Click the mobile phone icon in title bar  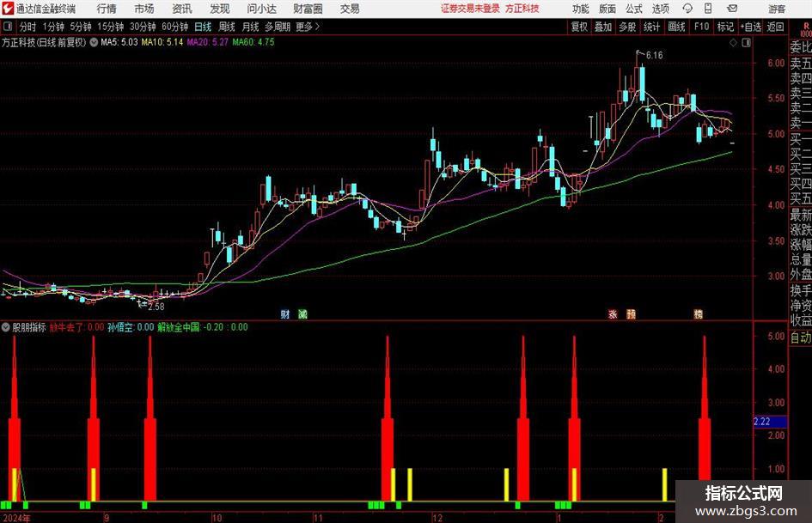coord(708,9)
